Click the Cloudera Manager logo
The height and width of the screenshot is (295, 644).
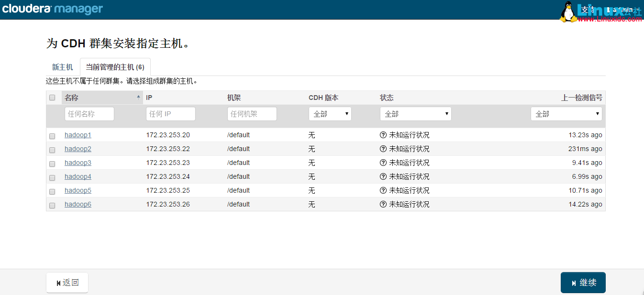(53, 9)
